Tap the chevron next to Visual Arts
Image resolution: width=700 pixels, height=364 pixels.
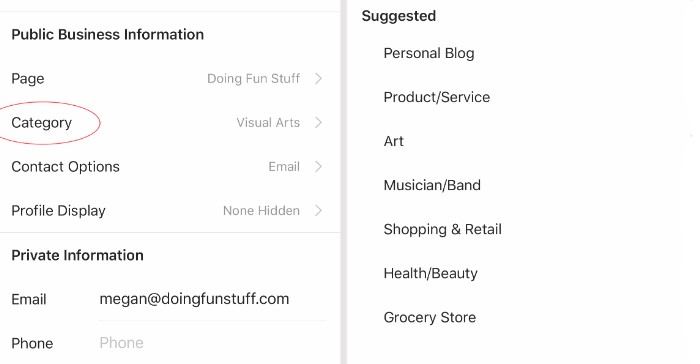[x=318, y=122]
